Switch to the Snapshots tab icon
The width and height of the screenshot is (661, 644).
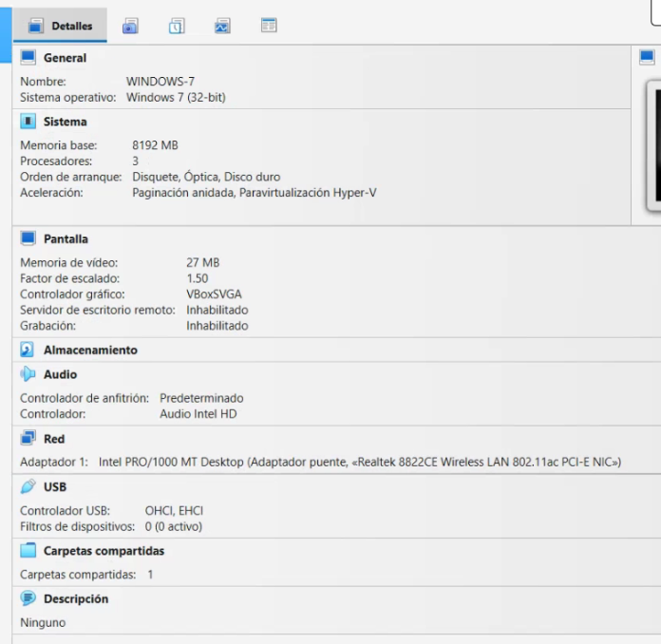pyautogui.click(x=130, y=26)
